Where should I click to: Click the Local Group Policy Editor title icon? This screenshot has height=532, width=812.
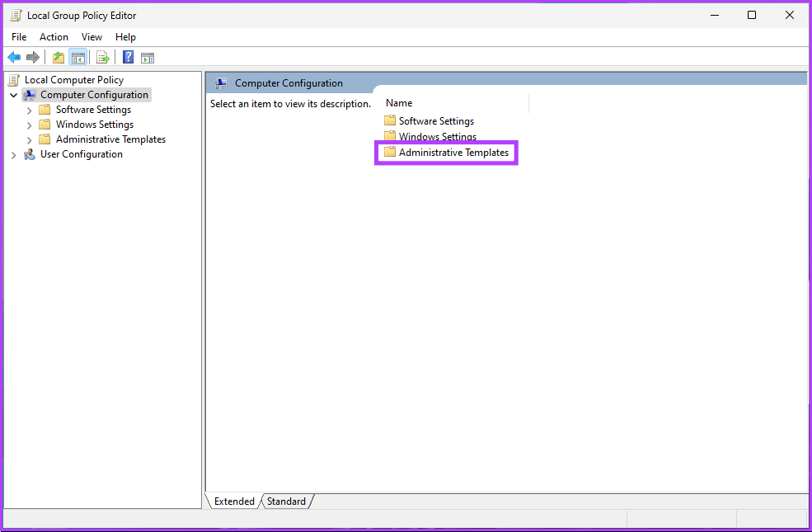click(x=16, y=16)
